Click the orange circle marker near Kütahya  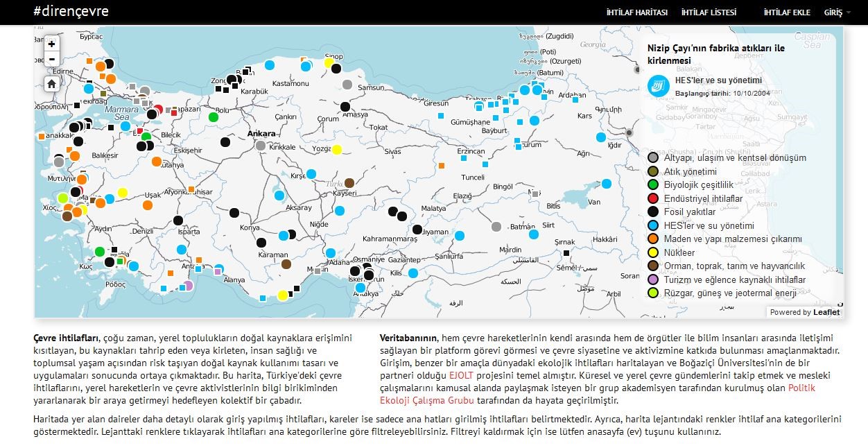(157, 162)
